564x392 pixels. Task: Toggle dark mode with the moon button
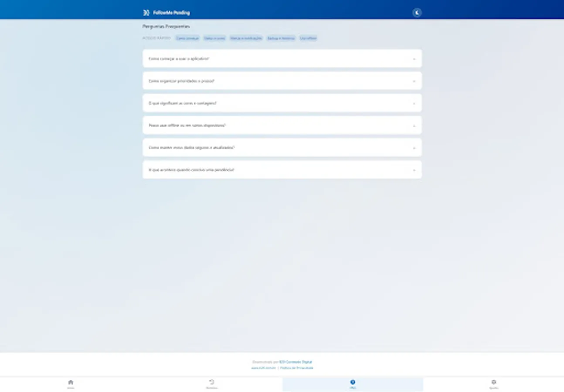coord(416,12)
